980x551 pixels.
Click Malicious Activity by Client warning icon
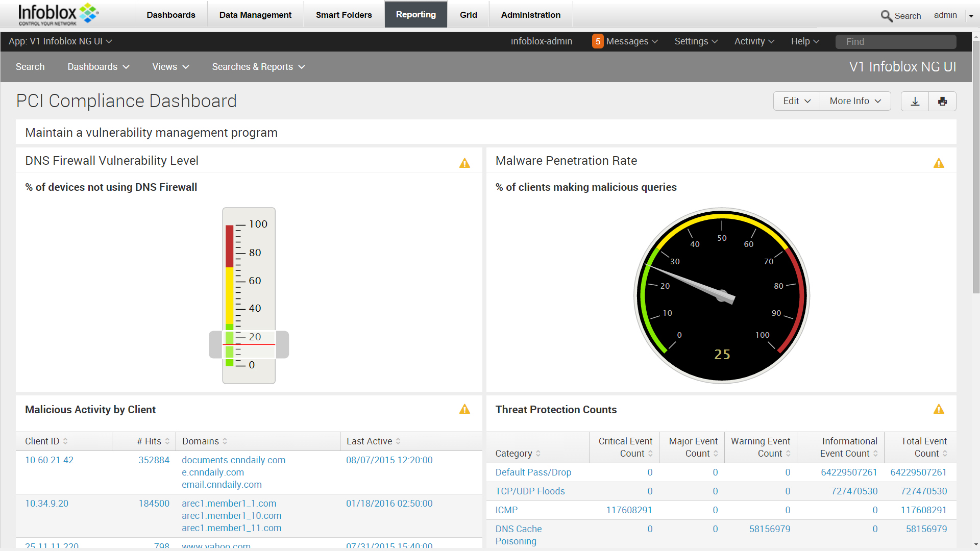464,409
